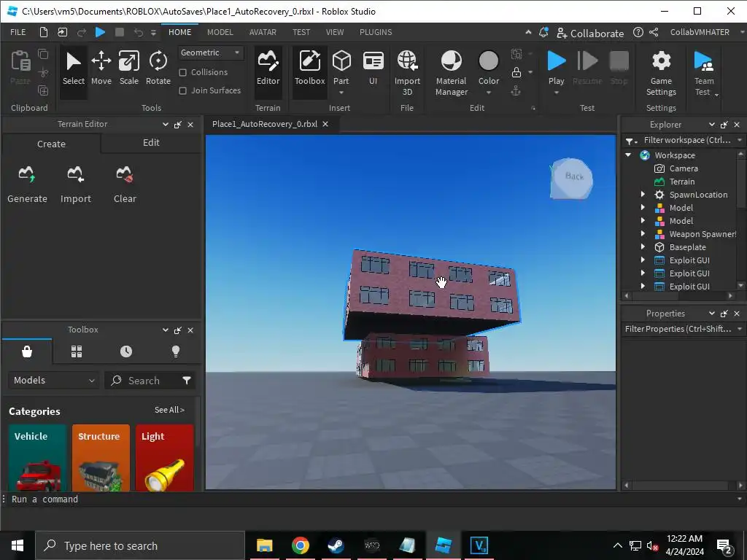Screen dimensions: 747x560
Task: Click the Collaborate button
Action: (589, 33)
